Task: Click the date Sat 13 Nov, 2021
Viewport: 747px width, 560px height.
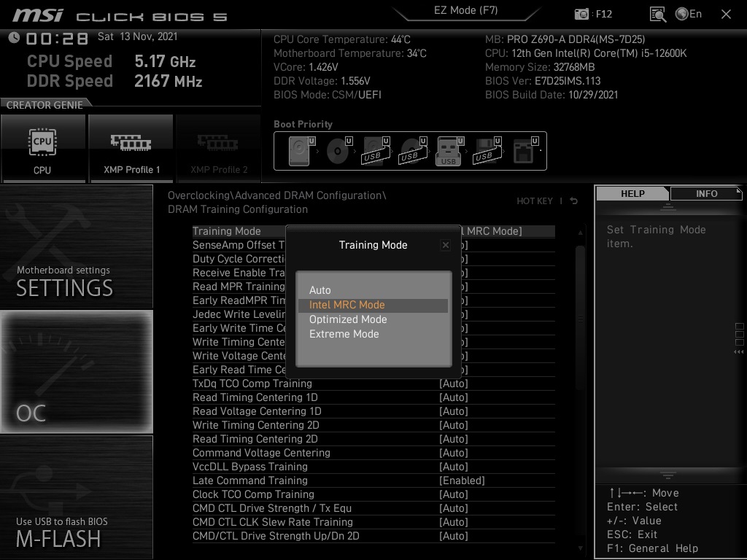Action: pos(137,36)
